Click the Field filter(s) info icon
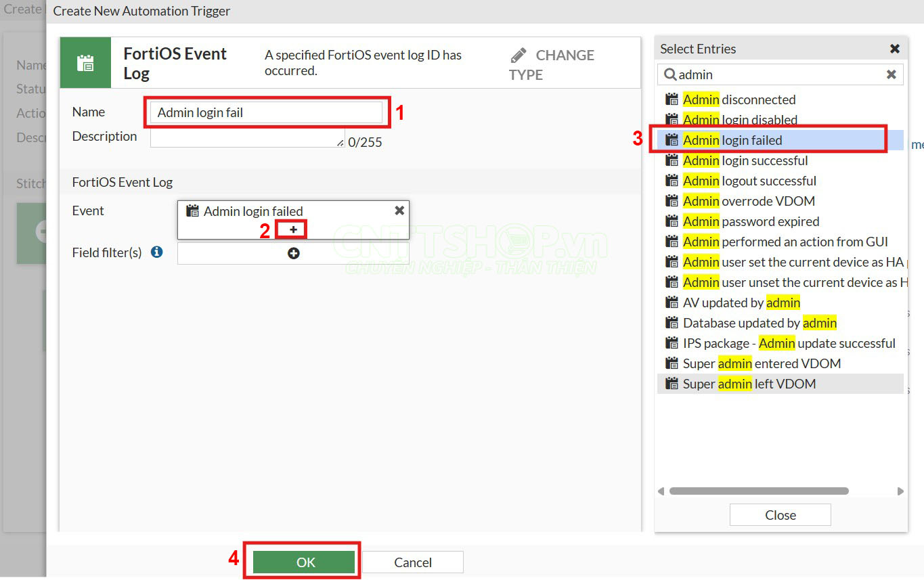 (x=157, y=252)
